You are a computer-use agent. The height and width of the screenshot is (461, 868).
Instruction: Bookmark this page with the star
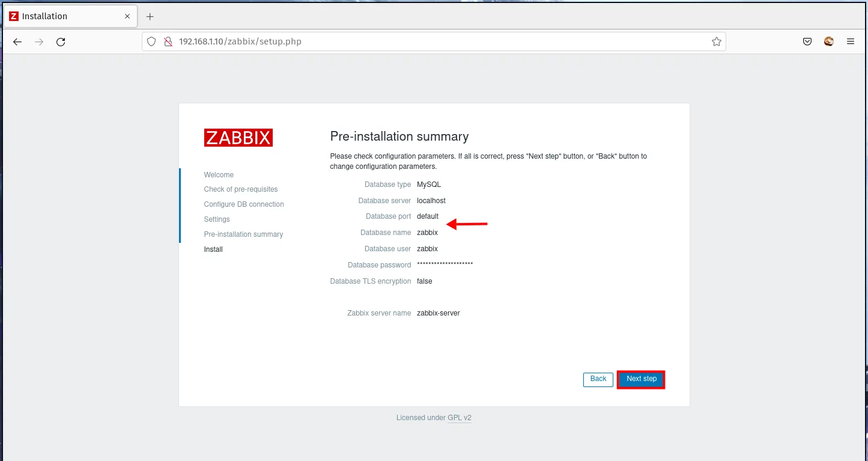(x=716, y=42)
